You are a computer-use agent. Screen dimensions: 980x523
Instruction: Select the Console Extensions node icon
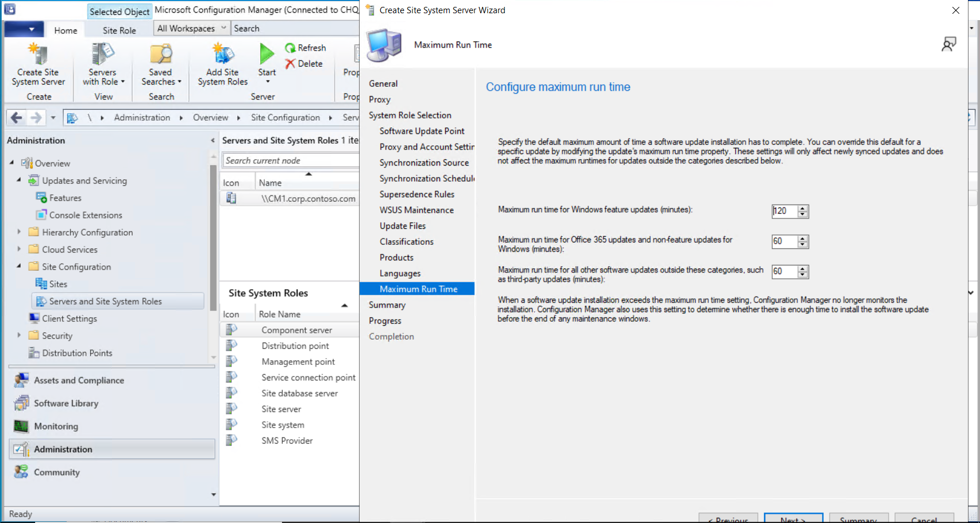tap(41, 215)
